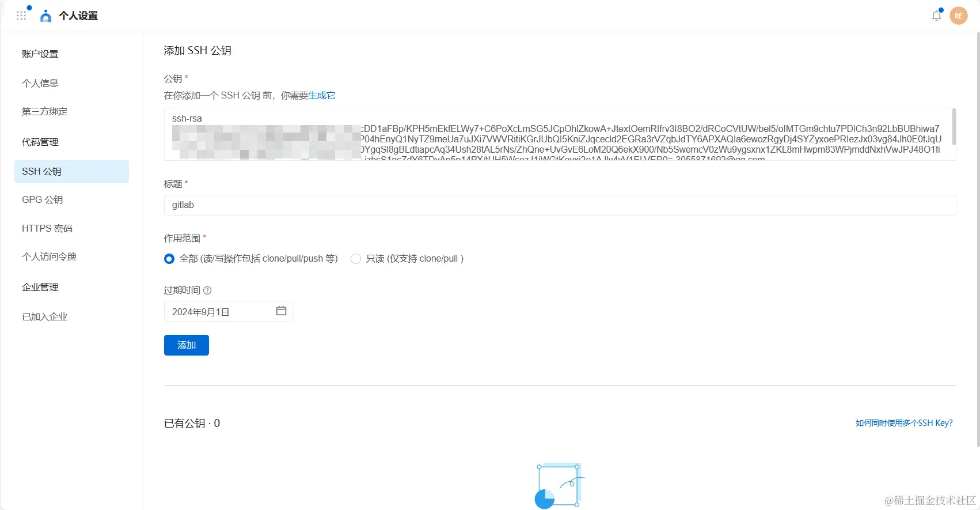The width and height of the screenshot is (980, 510).
Task: Click the 企业管理 section heading
Action: [40, 288]
